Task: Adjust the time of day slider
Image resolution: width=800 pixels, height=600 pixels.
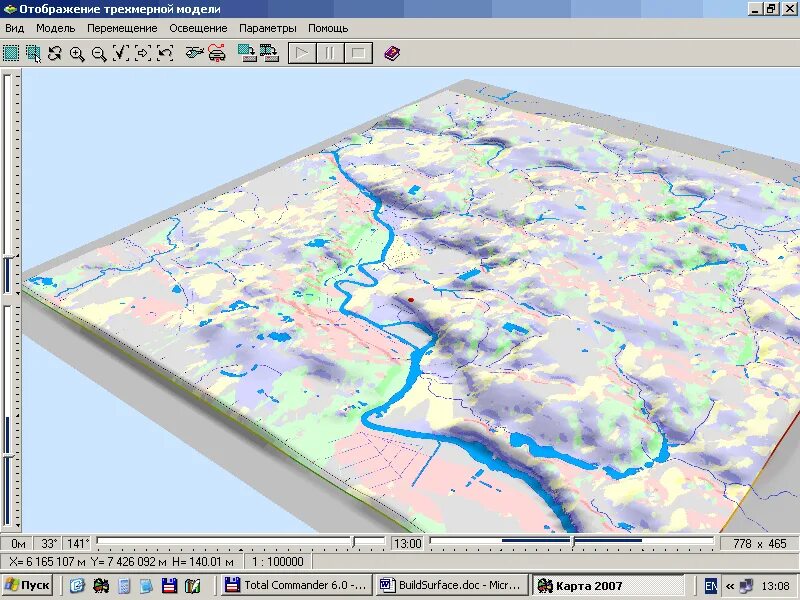Action: (572, 542)
